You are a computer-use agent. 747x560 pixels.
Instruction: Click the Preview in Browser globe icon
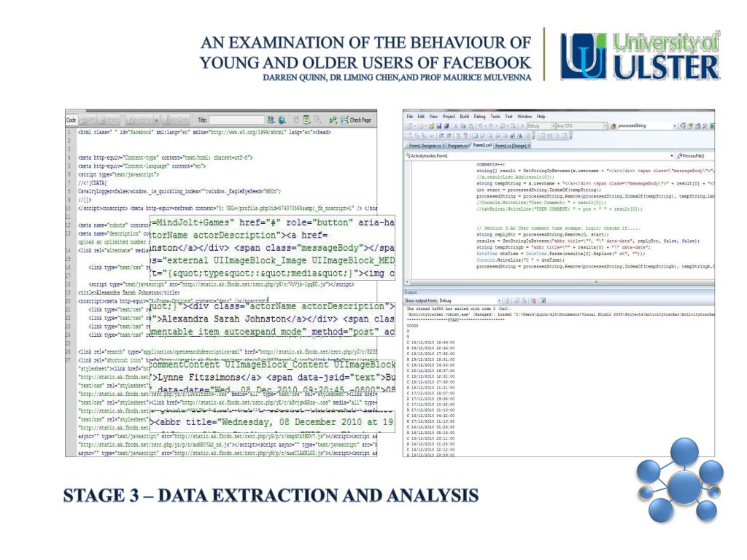(x=282, y=120)
